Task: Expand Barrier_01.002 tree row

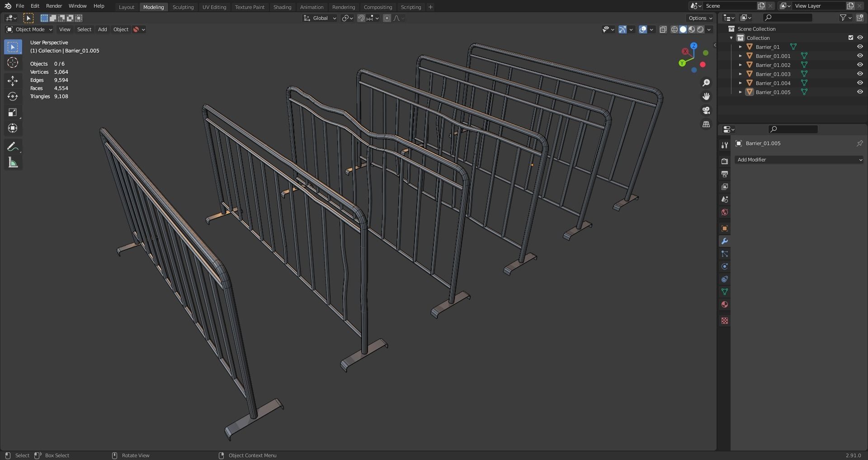Action: (x=741, y=65)
